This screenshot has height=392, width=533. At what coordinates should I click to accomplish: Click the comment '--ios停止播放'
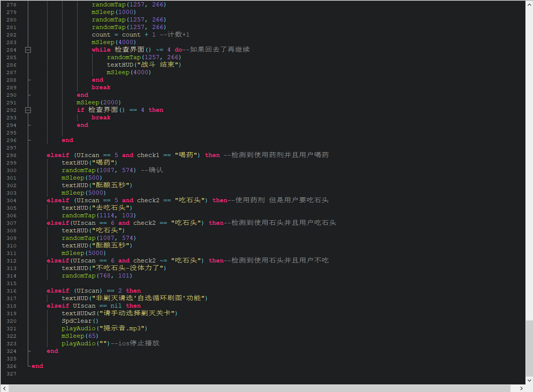(135, 343)
